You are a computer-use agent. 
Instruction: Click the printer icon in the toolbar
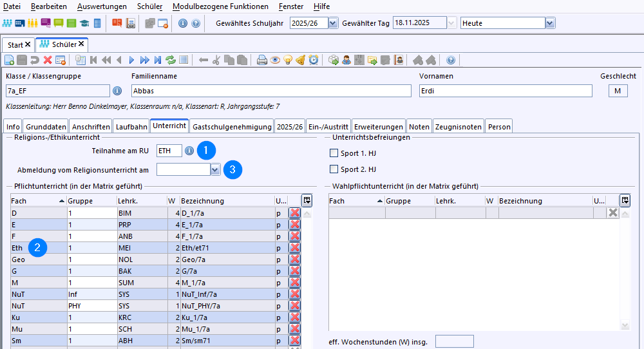(x=262, y=60)
